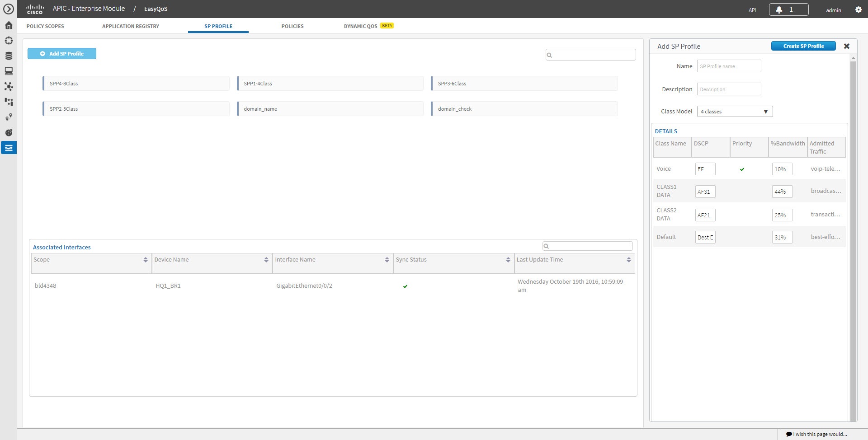The height and width of the screenshot is (440, 868).
Task: Open the Class Model dropdown
Action: [x=735, y=112]
